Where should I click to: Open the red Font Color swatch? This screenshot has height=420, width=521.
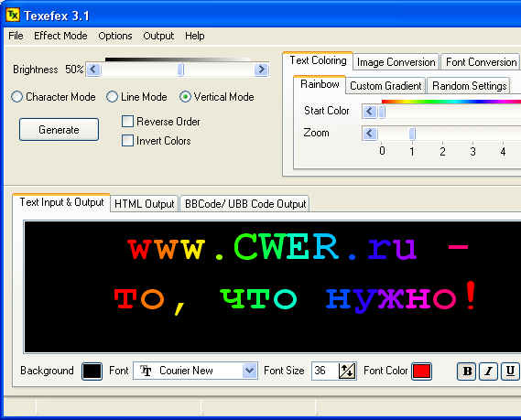(x=421, y=372)
